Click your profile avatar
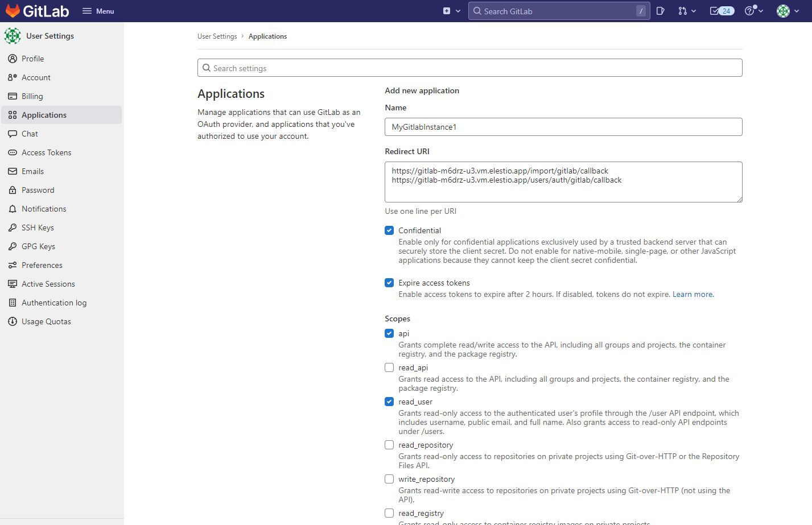 coord(784,10)
